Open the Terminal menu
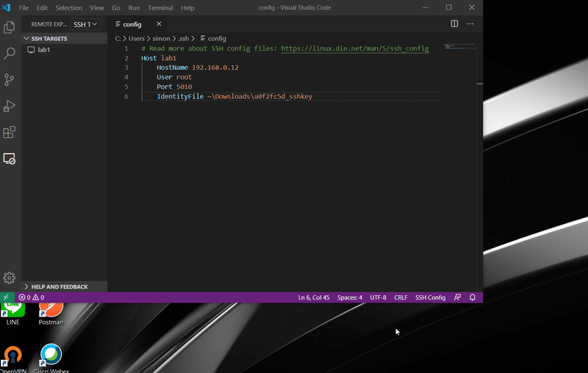Viewport: 588px width, 373px height. (x=160, y=8)
